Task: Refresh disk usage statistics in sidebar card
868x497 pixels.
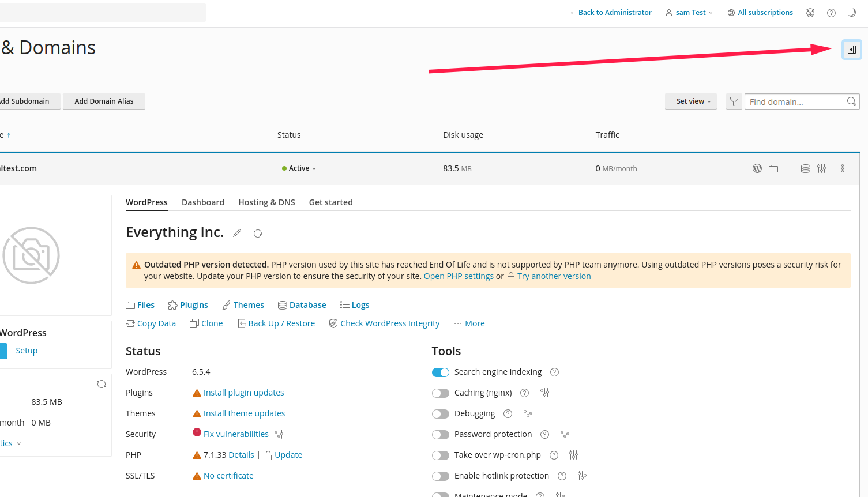Action: 102,384
